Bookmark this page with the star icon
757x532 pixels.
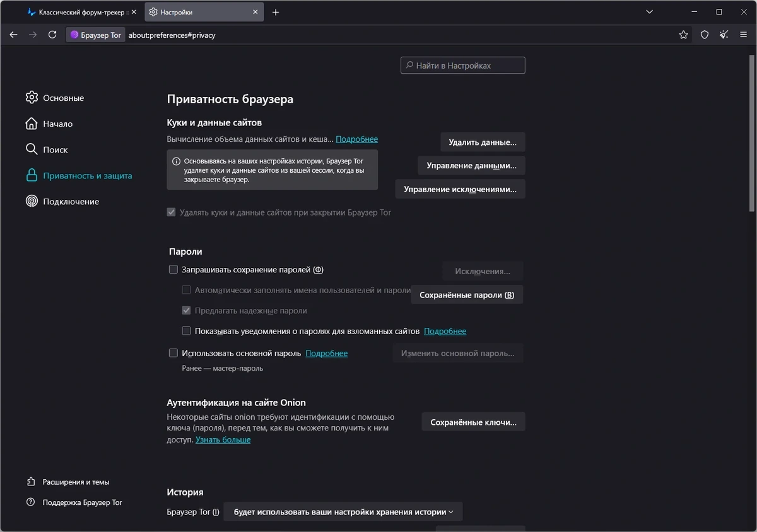coord(683,35)
